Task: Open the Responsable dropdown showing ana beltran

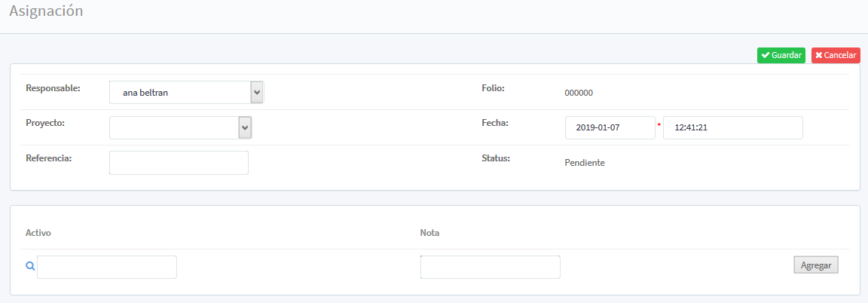Action: [x=186, y=93]
